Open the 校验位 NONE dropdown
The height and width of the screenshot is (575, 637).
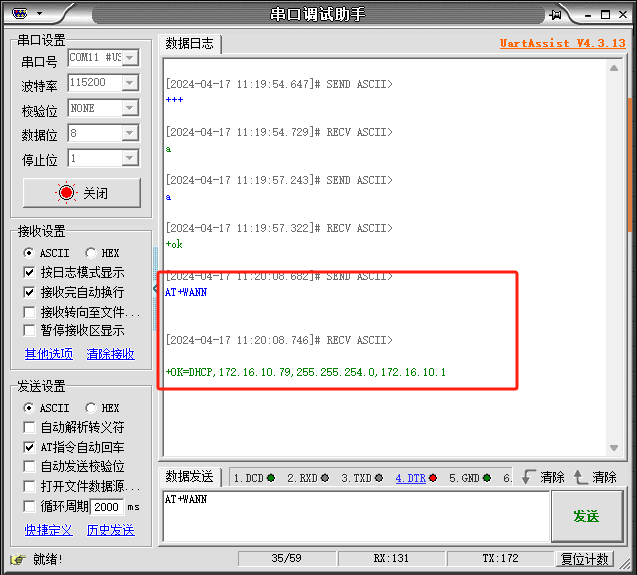point(130,108)
